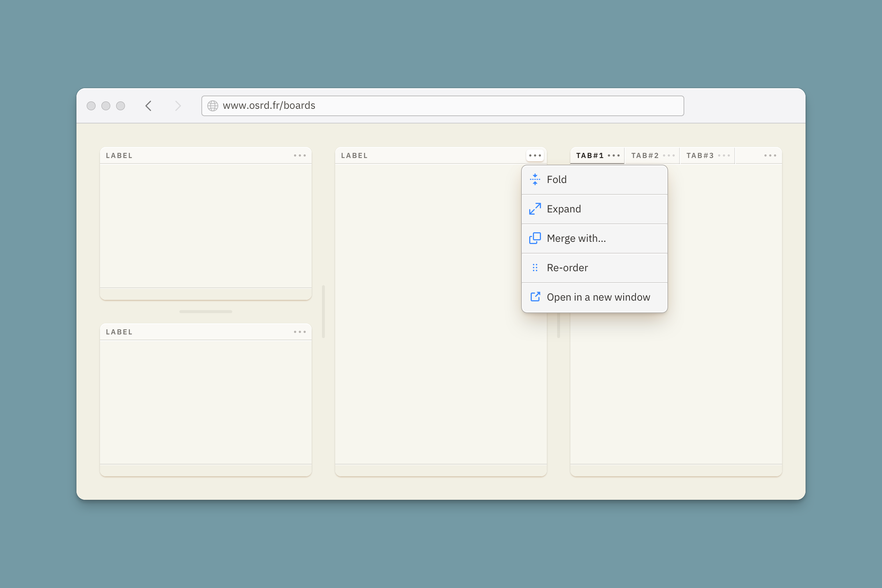Open TAB#2 three-dot options
Viewport: 882px width, 588px height.
(668, 155)
